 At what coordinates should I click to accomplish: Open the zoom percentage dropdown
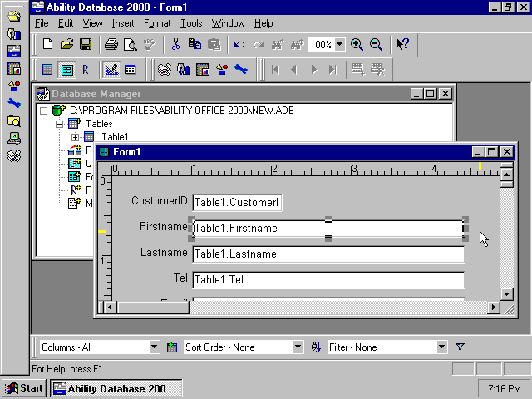pos(340,44)
